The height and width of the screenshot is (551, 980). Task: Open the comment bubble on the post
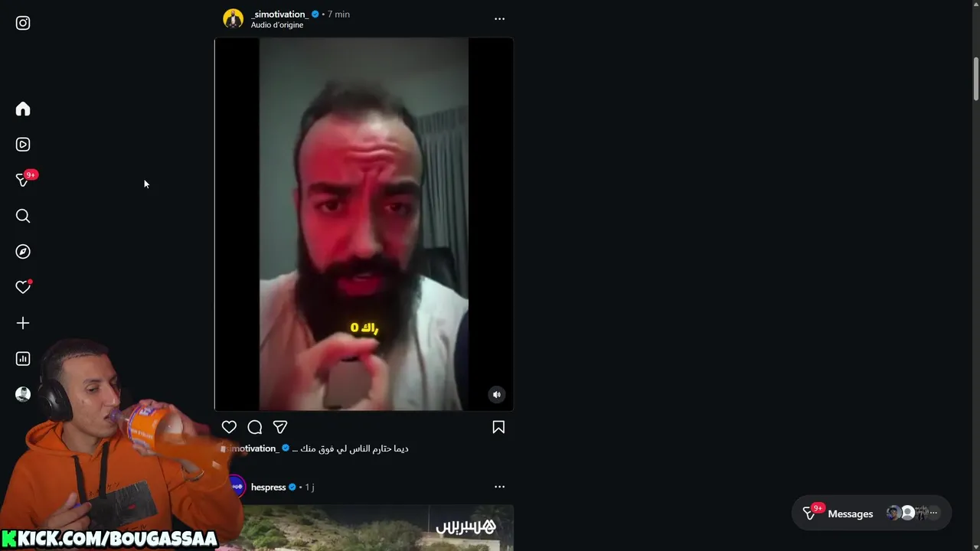pyautogui.click(x=255, y=427)
